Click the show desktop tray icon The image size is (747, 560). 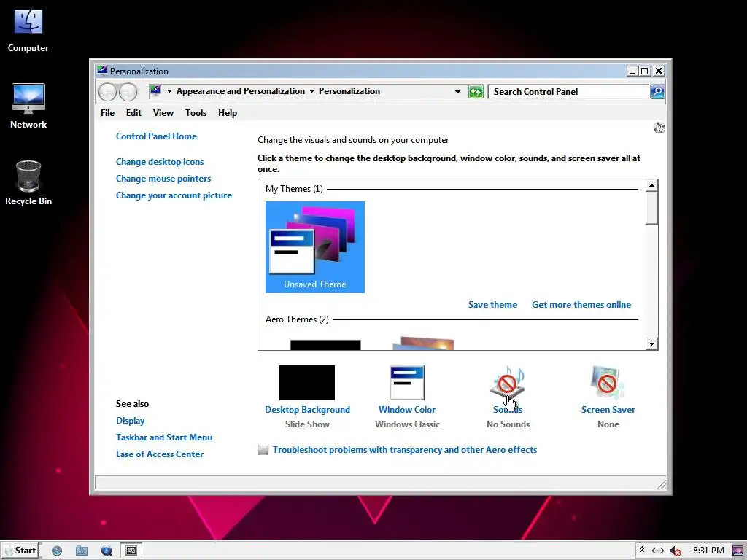pyautogui.click(x=738, y=551)
